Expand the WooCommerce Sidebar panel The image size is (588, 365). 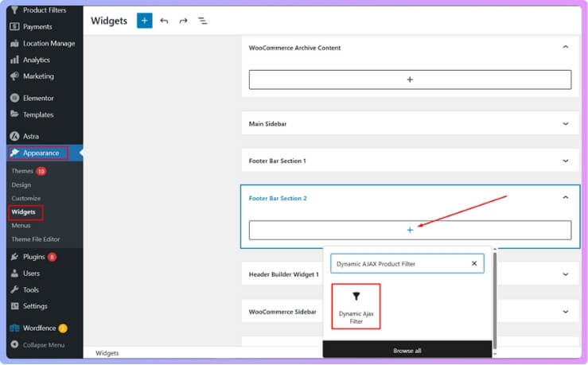(566, 312)
